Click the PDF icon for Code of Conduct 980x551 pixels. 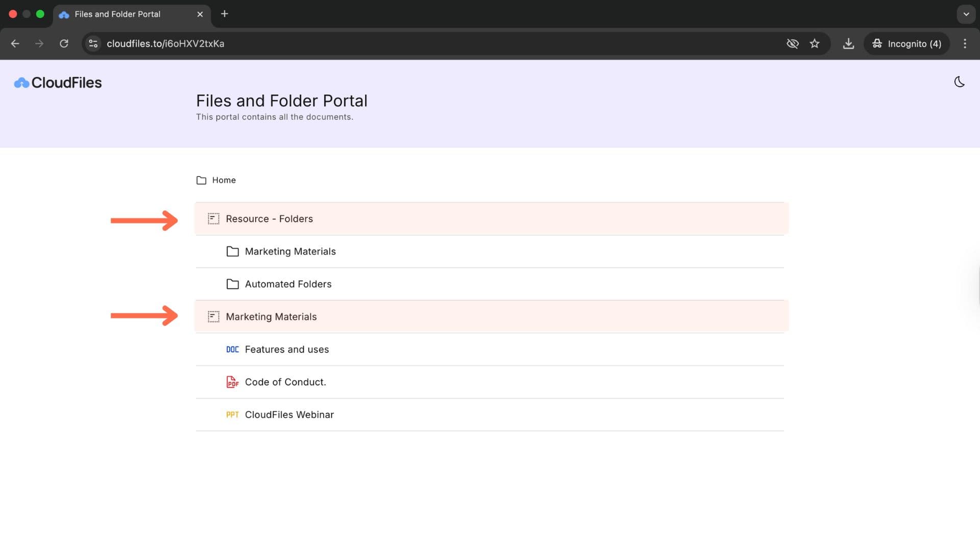tap(232, 382)
